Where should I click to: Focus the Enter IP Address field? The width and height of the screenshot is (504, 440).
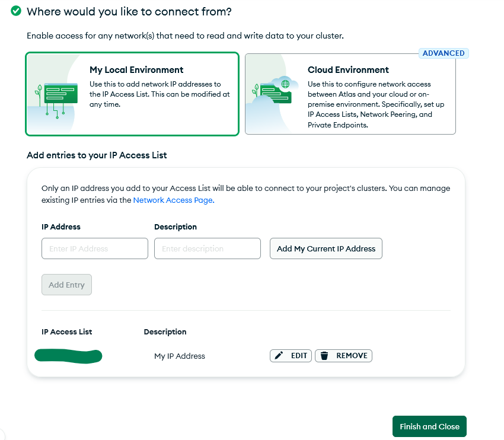tap(95, 248)
